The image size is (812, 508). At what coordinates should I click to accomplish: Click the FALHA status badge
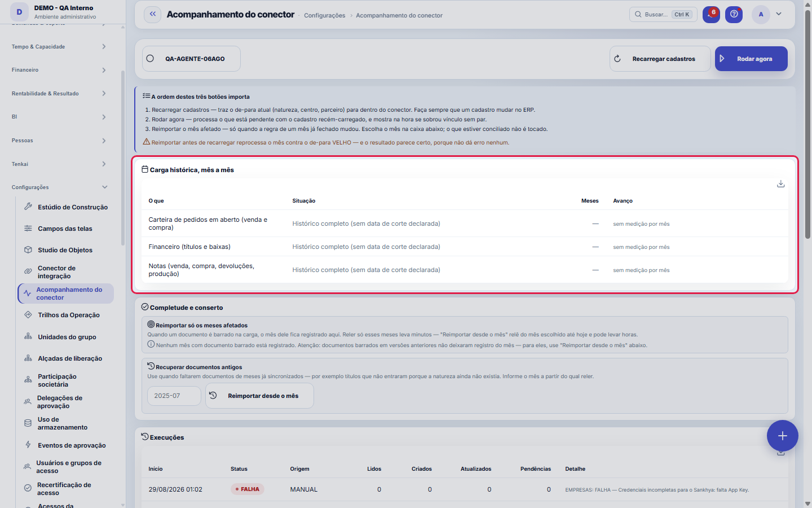pos(248,489)
